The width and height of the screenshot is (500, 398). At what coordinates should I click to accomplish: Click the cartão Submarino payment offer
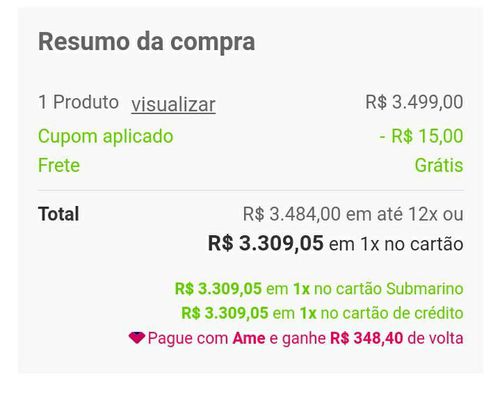click(x=319, y=289)
